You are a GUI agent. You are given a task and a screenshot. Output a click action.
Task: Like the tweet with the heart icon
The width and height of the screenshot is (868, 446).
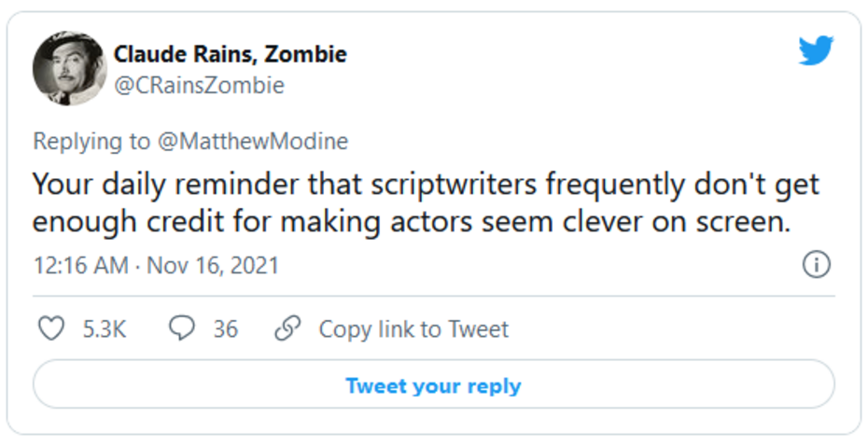pos(52,328)
